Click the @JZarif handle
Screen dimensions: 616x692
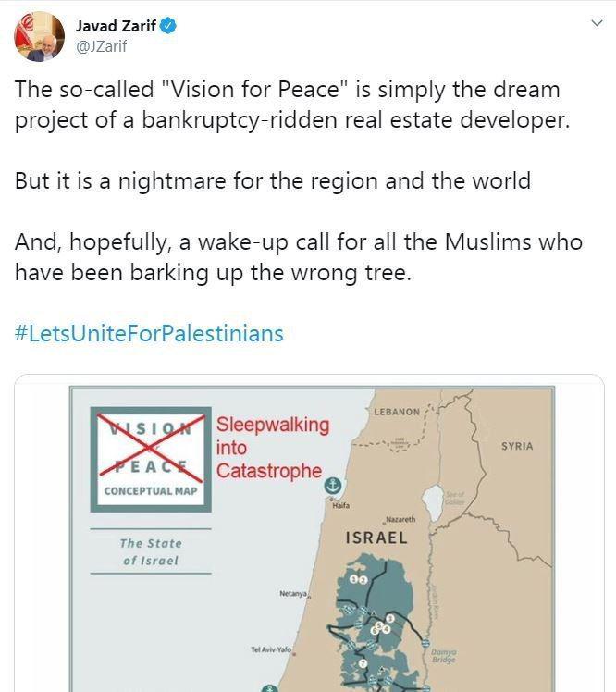point(103,46)
